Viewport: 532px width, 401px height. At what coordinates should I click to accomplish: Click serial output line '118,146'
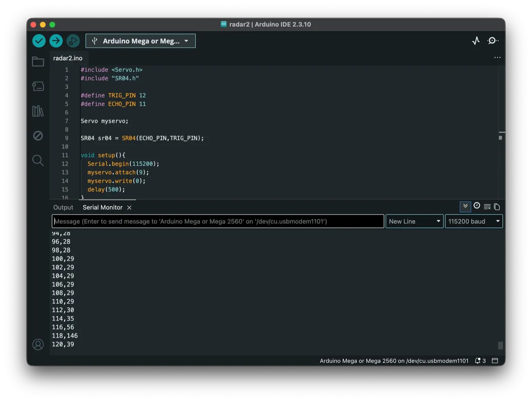pyautogui.click(x=65, y=336)
